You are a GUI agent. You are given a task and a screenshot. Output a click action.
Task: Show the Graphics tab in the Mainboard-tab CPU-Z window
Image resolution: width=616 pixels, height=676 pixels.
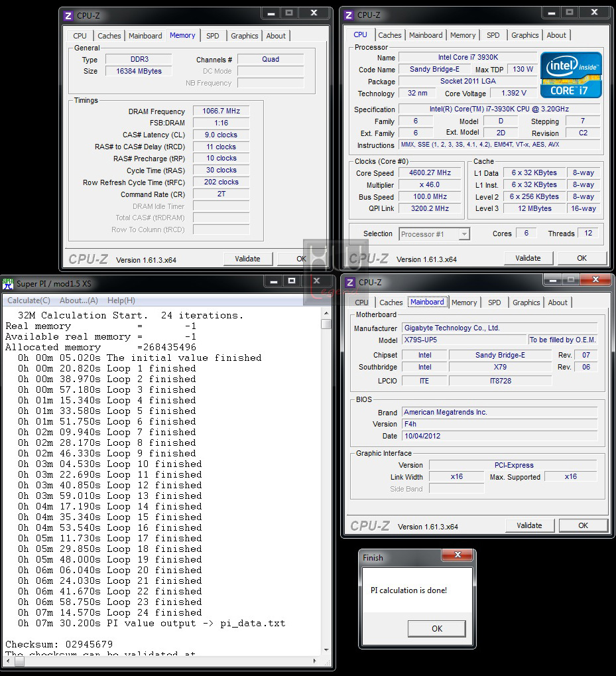(526, 303)
